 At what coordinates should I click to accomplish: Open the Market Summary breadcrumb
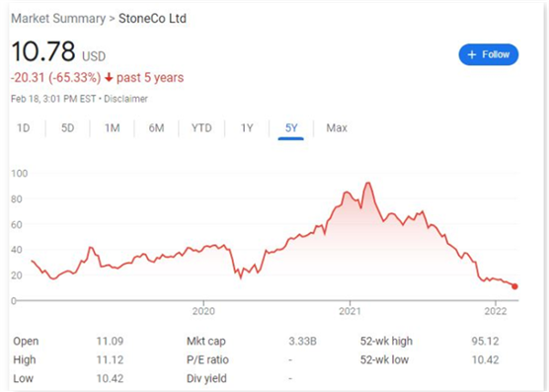[58, 18]
